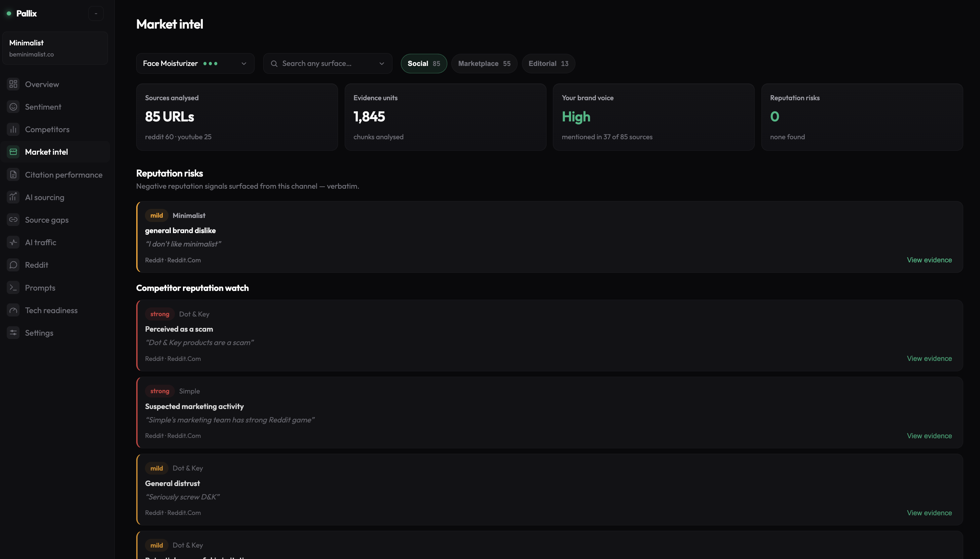The height and width of the screenshot is (559, 980).
Task: Click the quote "Seriously screw D&K"
Action: point(182,497)
